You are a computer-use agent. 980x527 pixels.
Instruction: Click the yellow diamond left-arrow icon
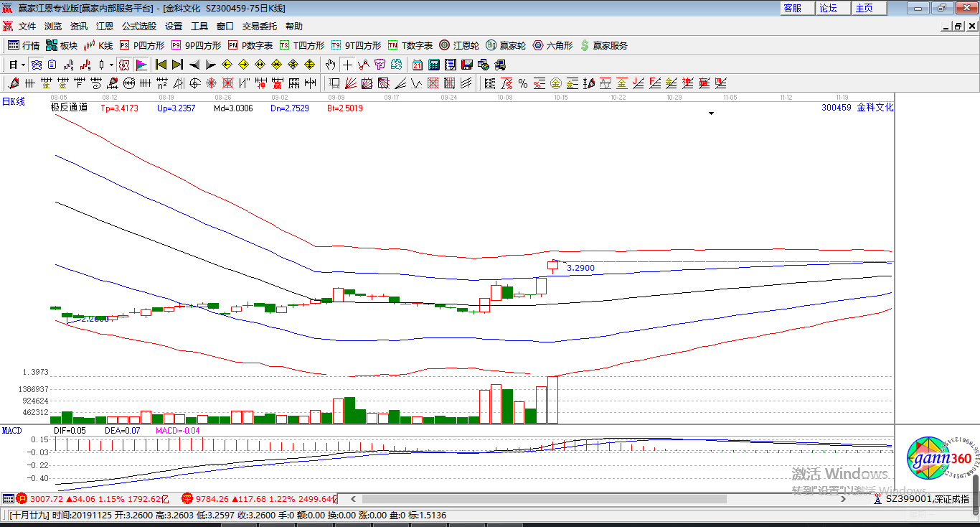click(227, 65)
